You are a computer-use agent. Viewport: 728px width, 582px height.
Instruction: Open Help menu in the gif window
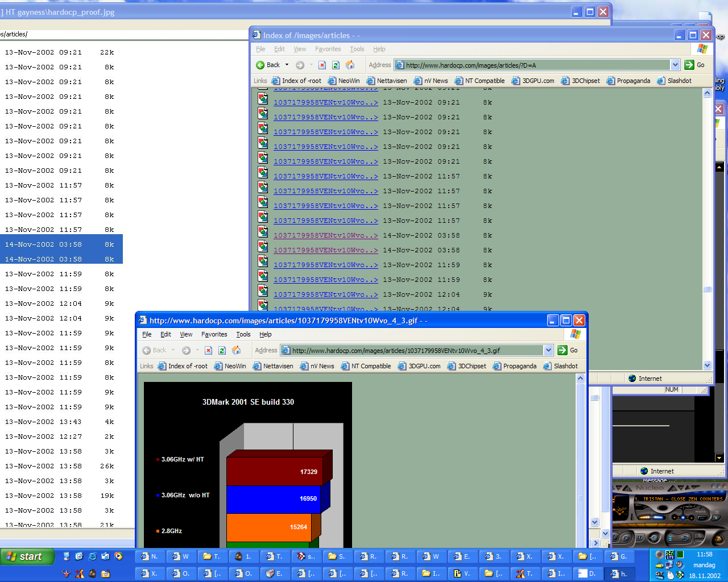pyautogui.click(x=266, y=334)
